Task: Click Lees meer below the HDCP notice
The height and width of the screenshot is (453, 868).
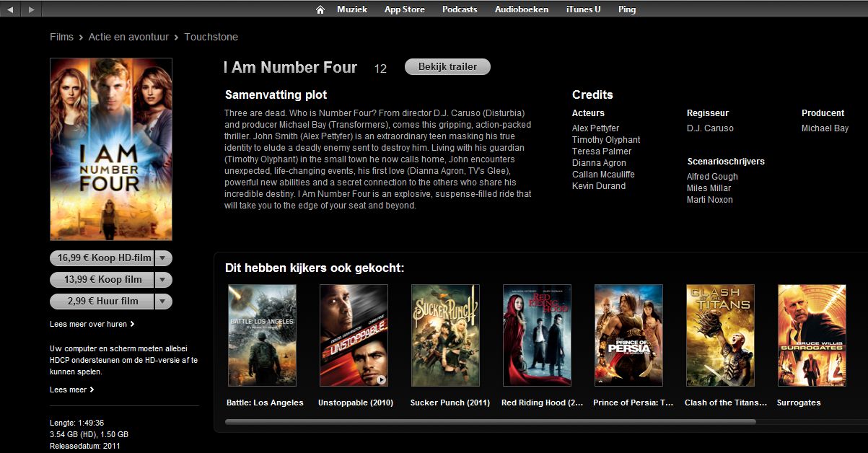Action: pyautogui.click(x=72, y=390)
